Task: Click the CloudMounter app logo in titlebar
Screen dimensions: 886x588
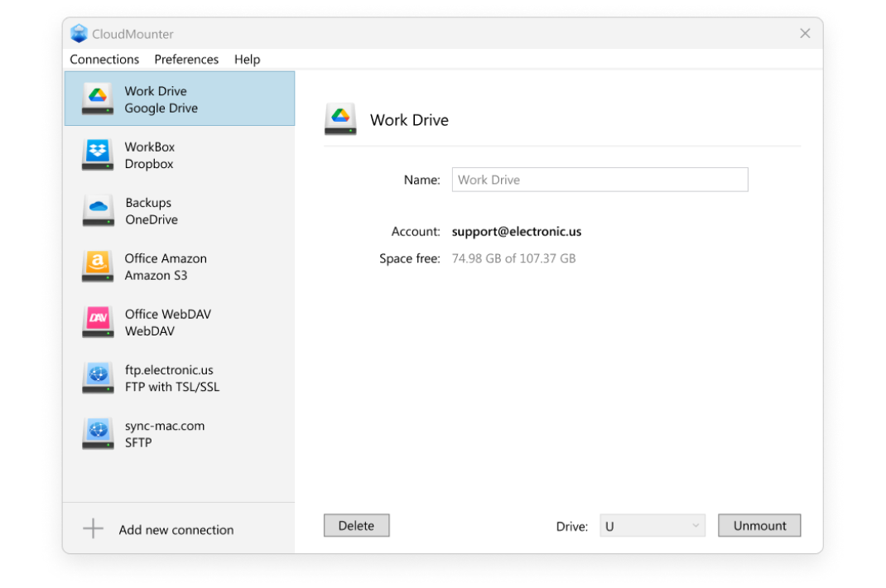Action: (x=79, y=33)
